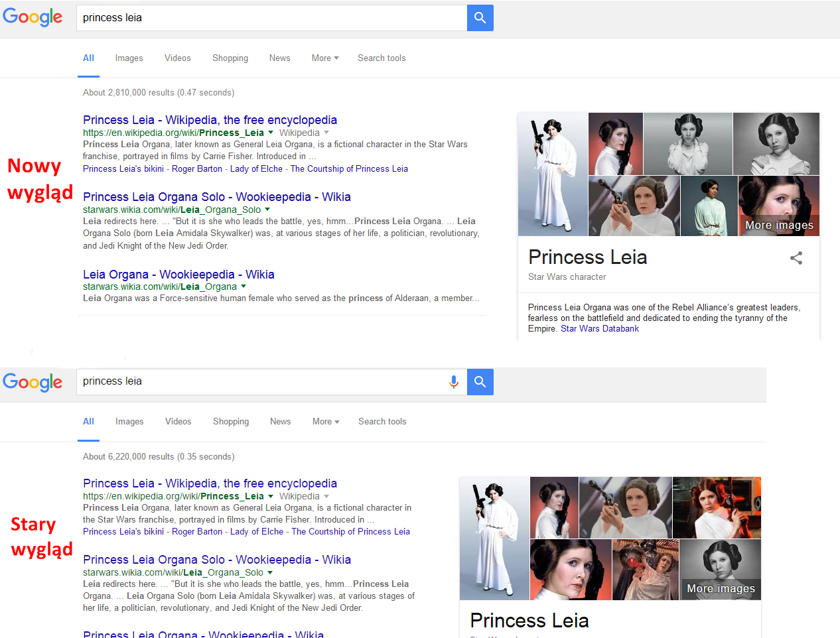Open Search tools in old layout

pos(382,422)
